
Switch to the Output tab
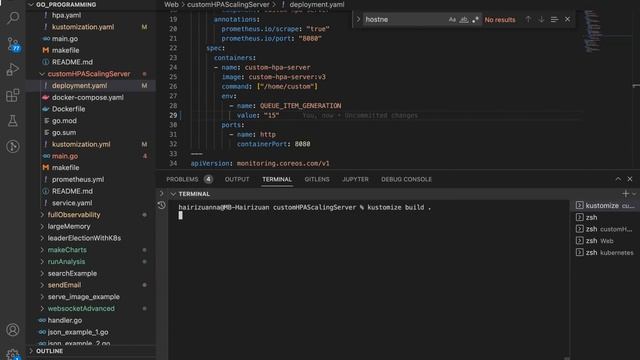tap(237, 179)
